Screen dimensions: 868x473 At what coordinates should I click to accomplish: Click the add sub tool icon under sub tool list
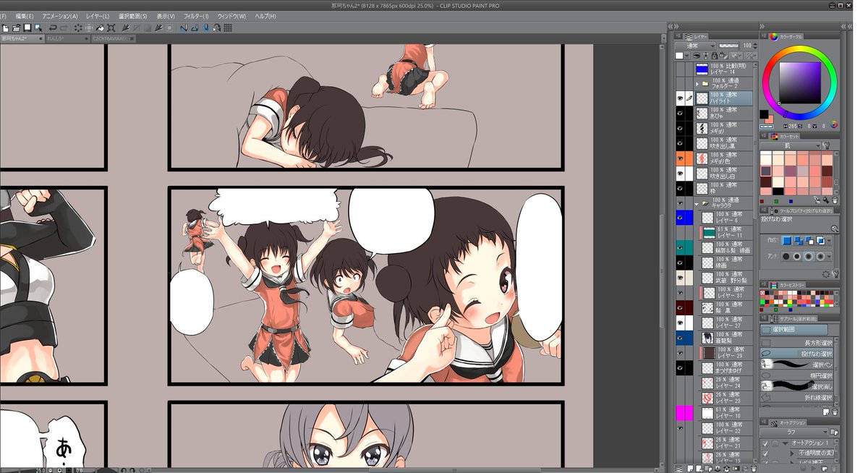point(825,411)
